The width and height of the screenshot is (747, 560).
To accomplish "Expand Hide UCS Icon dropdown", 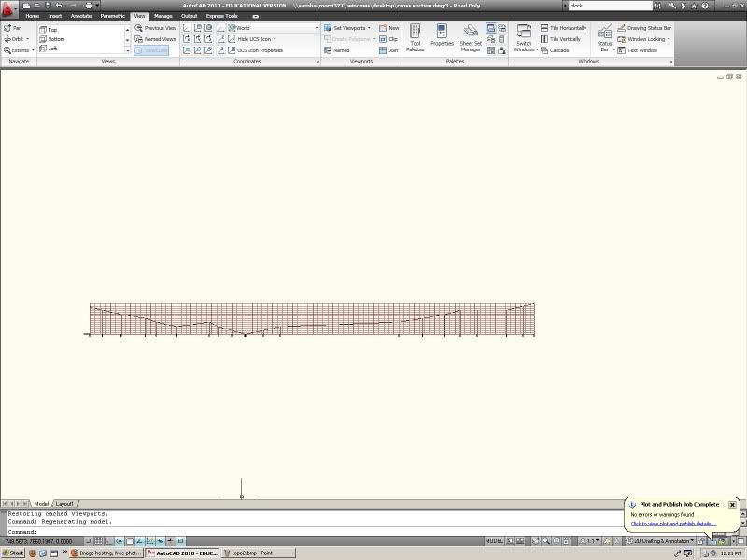I will pyautogui.click(x=275, y=39).
